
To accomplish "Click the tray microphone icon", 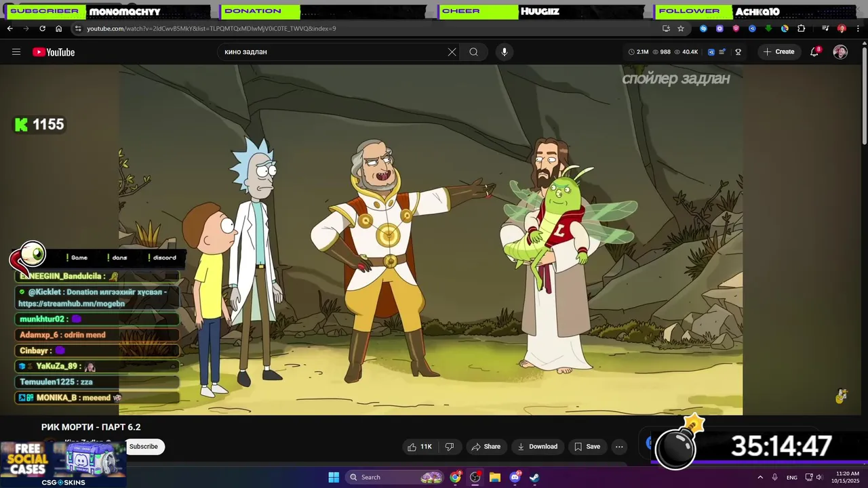I will 774,477.
